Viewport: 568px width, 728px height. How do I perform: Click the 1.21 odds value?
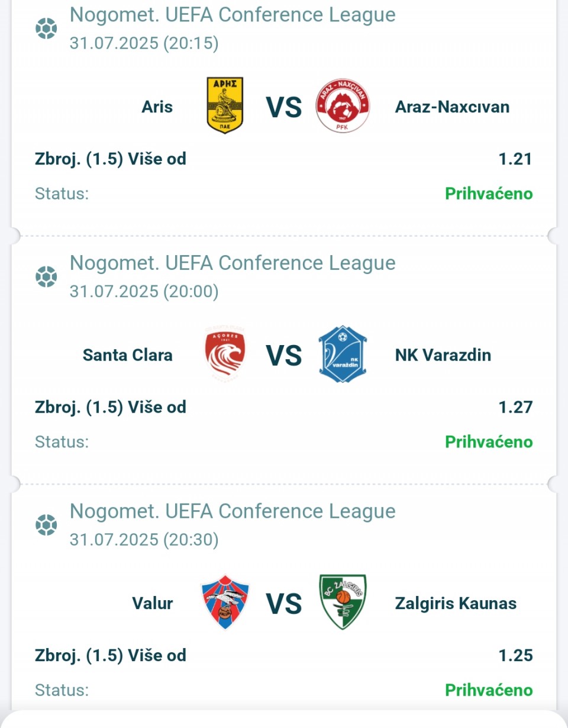pyautogui.click(x=515, y=159)
